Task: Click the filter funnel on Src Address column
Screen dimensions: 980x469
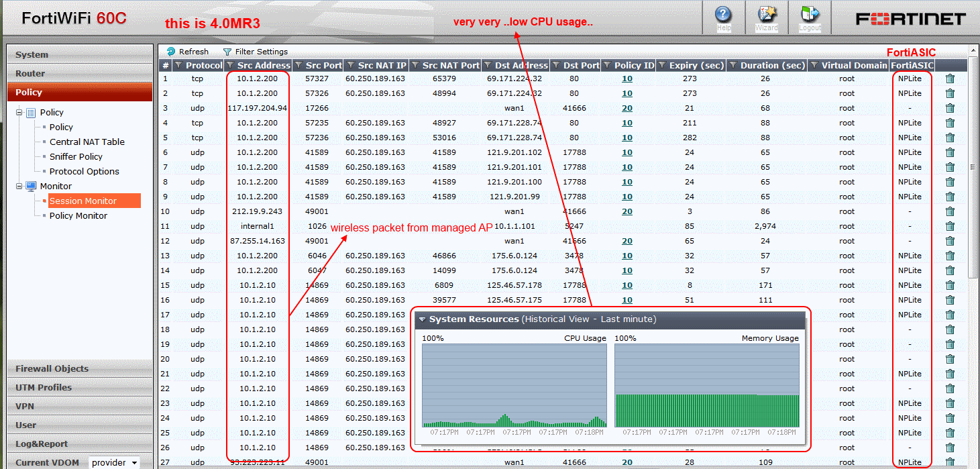Action: [231, 65]
